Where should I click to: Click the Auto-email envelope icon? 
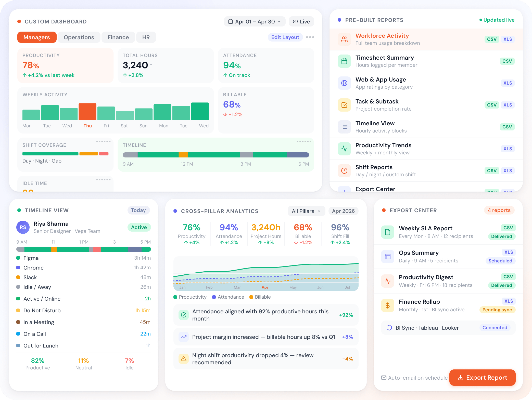pyautogui.click(x=384, y=378)
